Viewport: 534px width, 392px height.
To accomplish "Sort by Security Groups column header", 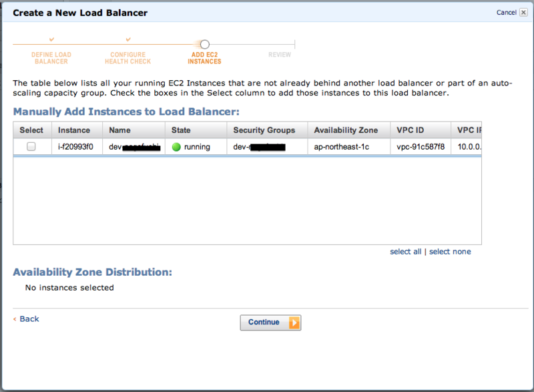I will pos(268,130).
